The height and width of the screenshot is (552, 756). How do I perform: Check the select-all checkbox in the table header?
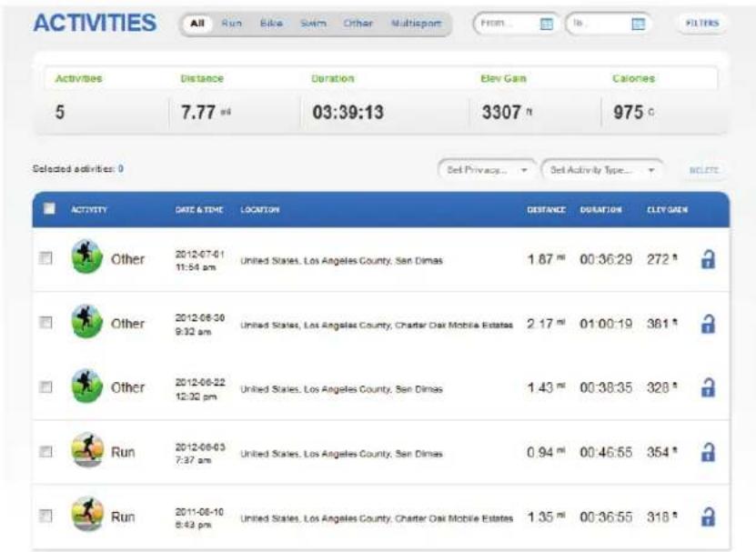49,209
